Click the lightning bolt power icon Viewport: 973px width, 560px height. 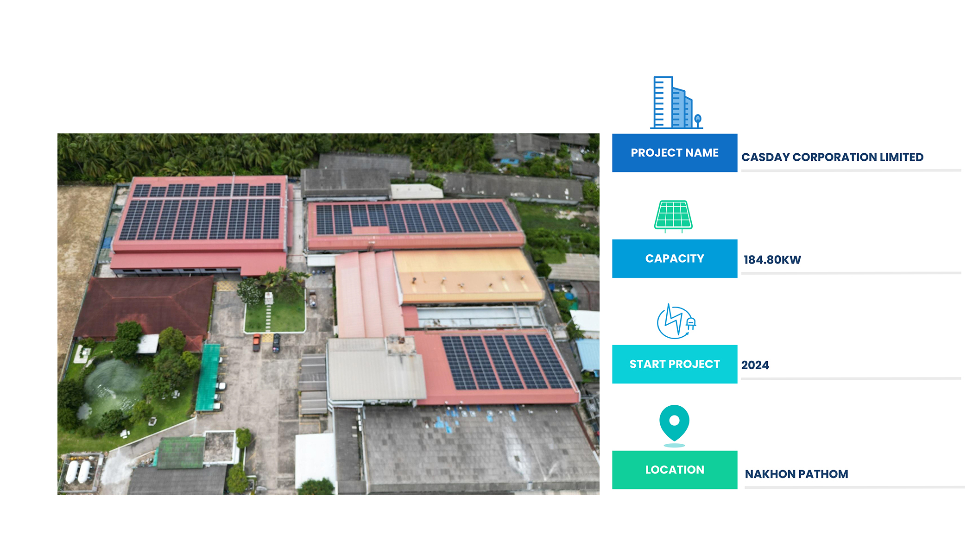point(676,321)
